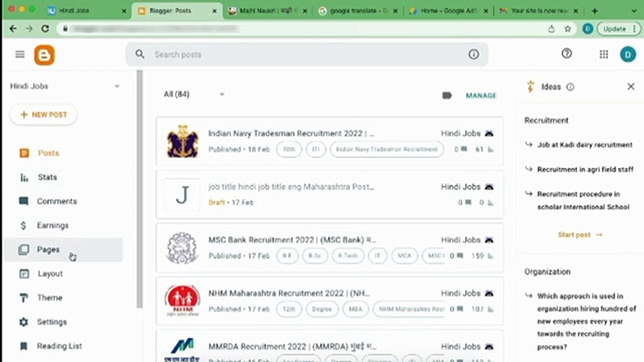Click the Posts sidebar icon
Viewport: 644px width, 362px height.
24,153
